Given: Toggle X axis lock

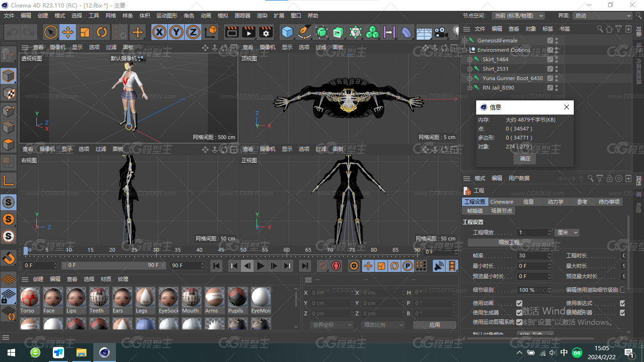Looking at the screenshot, I should (160, 32).
